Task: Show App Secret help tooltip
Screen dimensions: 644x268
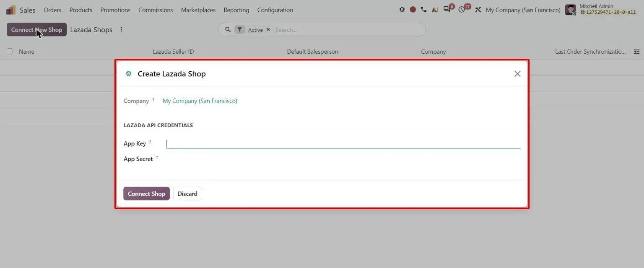Action: (157, 158)
